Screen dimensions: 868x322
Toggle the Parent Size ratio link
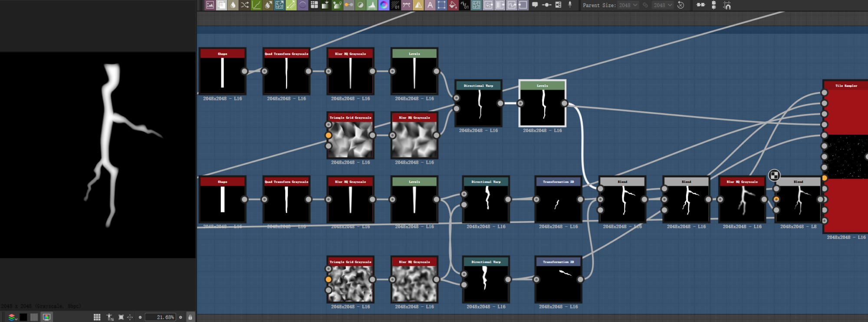coord(645,5)
